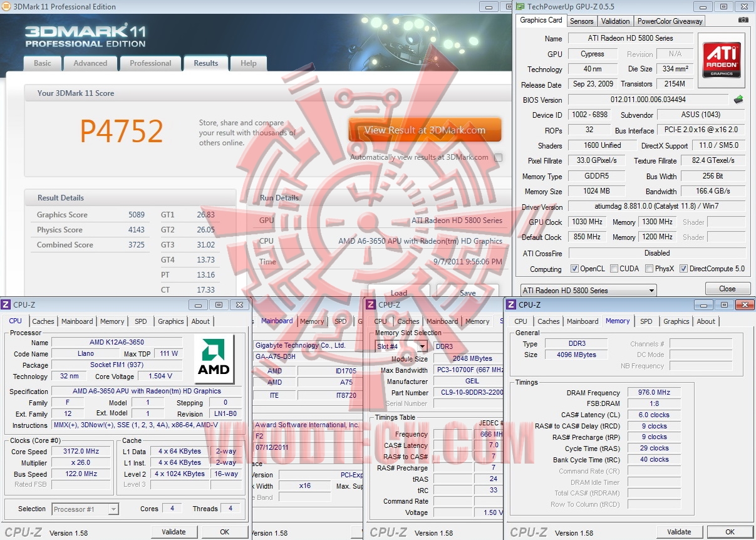Image resolution: width=756 pixels, height=540 pixels.
Task: Toggle the CUDA checkbox
Action: coord(614,269)
